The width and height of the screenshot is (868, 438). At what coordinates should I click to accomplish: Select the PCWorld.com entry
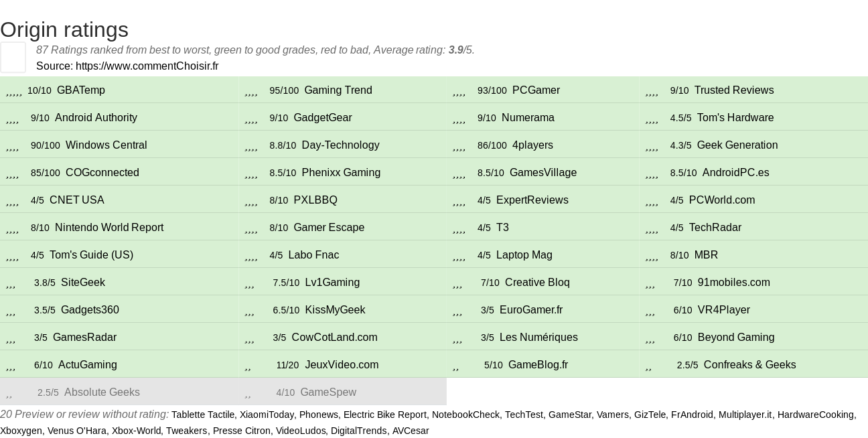(722, 200)
